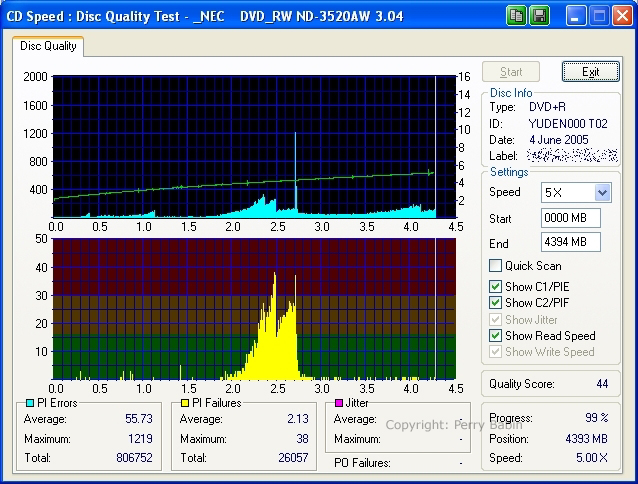Open the Speed dropdown showing 5X
The image size is (638, 484).
pos(602,192)
